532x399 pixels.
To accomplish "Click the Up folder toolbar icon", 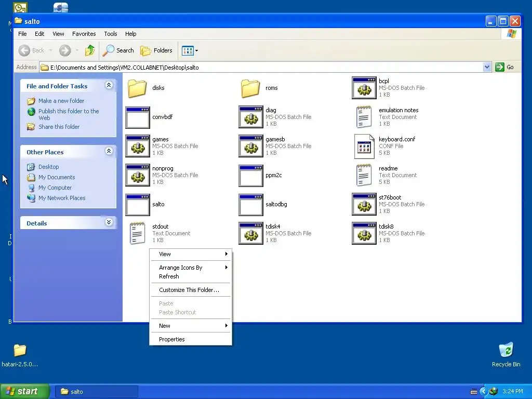I will (90, 50).
